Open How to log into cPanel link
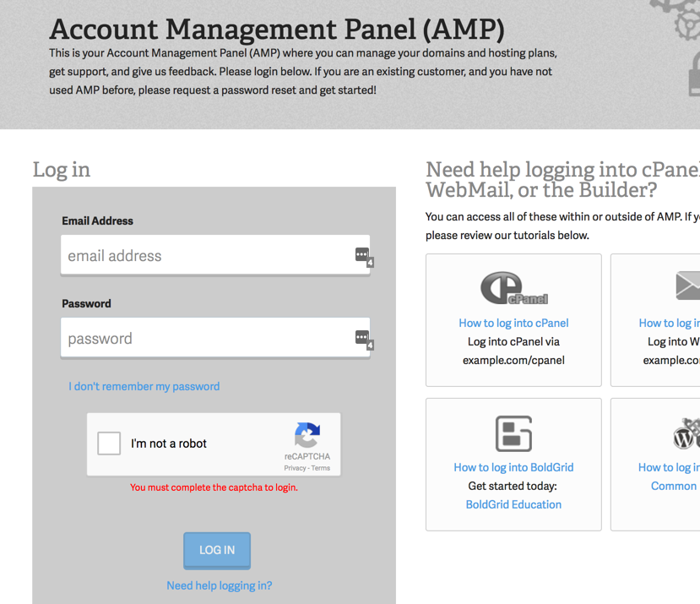The image size is (700, 604). 514,323
